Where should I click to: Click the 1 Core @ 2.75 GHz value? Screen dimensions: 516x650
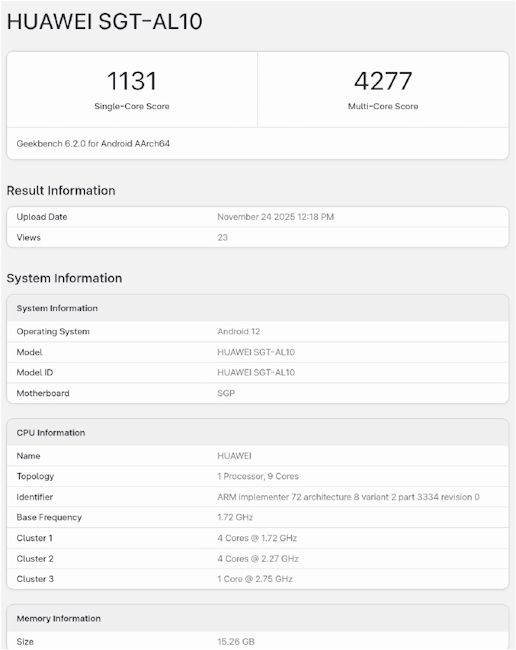pyautogui.click(x=255, y=579)
